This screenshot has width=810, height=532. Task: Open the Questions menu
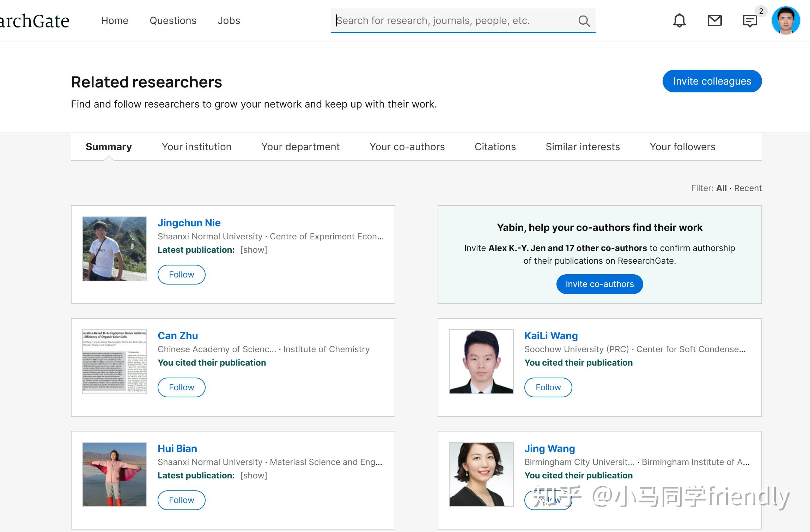point(173,20)
